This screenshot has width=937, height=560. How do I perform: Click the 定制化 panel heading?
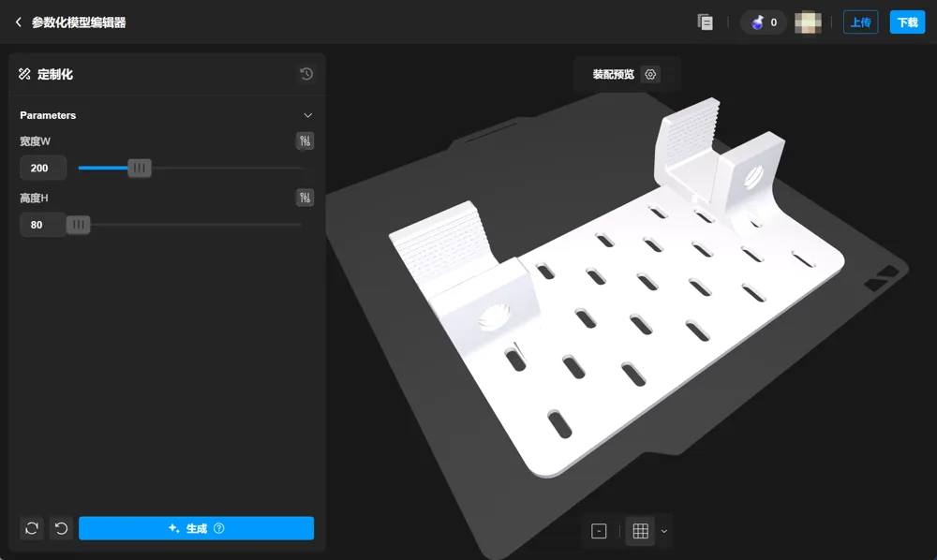(x=55, y=74)
